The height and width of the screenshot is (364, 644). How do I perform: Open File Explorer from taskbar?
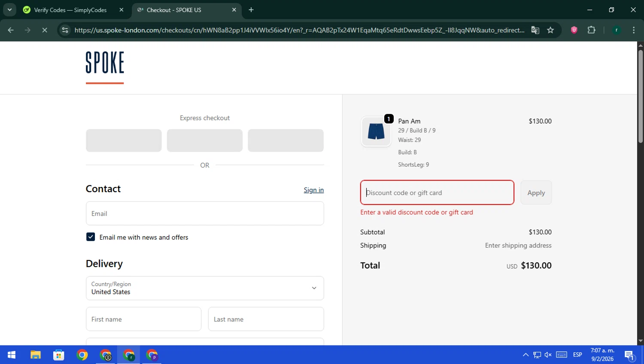(x=35, y=355)
